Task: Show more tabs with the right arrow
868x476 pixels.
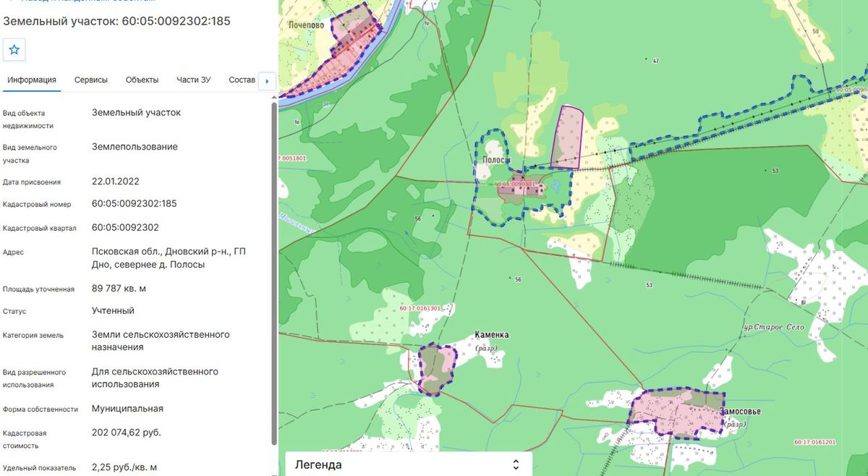Action: [x=268, y=80]
